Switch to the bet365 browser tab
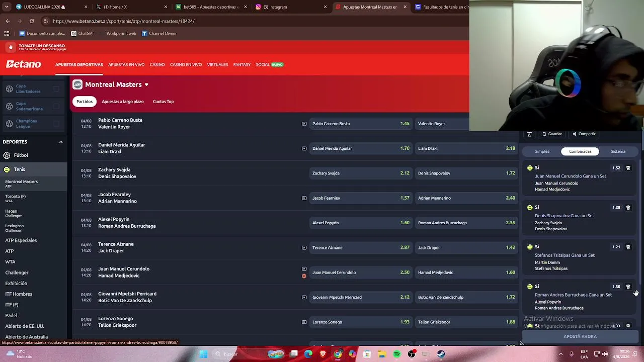Image resolution: width=644 pixels, height=362 pixels. pos(211,7)
